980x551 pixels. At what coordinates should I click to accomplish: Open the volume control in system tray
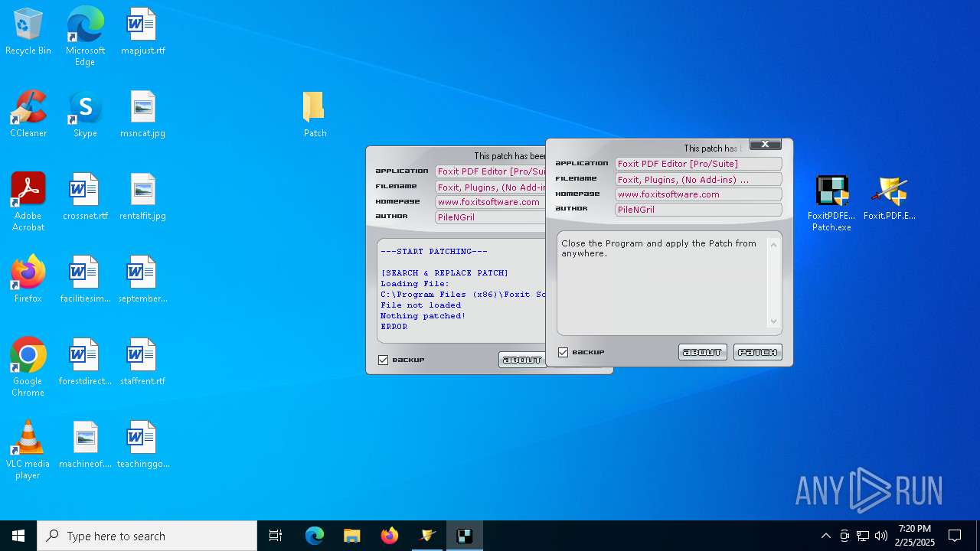880,536
